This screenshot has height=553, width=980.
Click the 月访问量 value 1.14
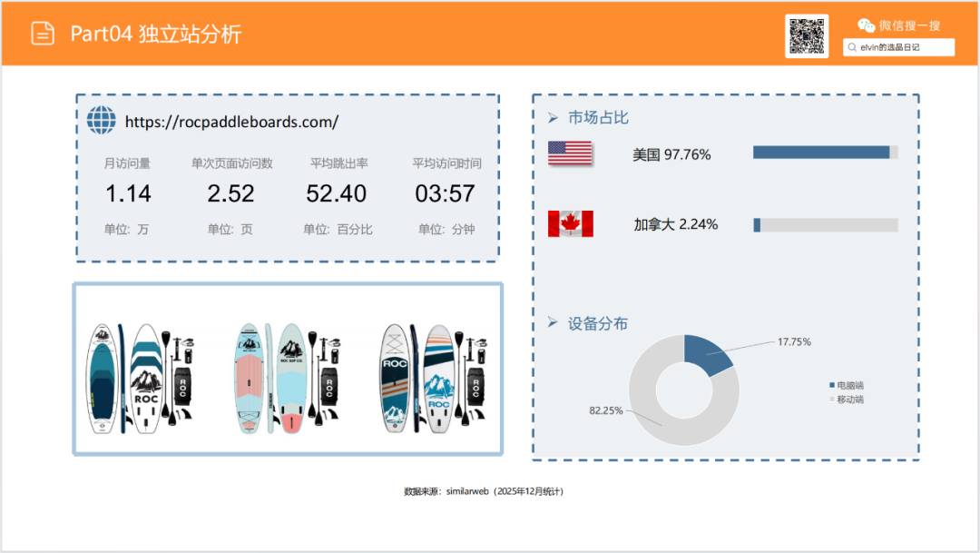(128, 193)
